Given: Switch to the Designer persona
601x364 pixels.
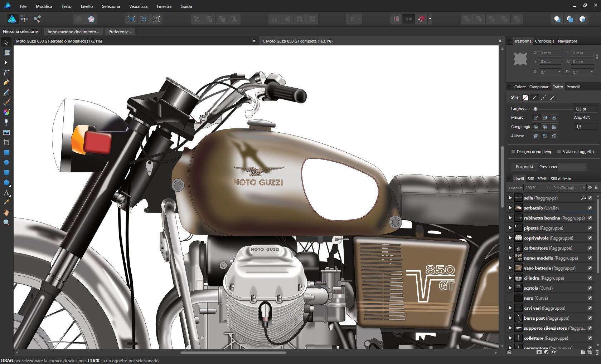Looking at the screenshot, I should click(x=12, y=19).
